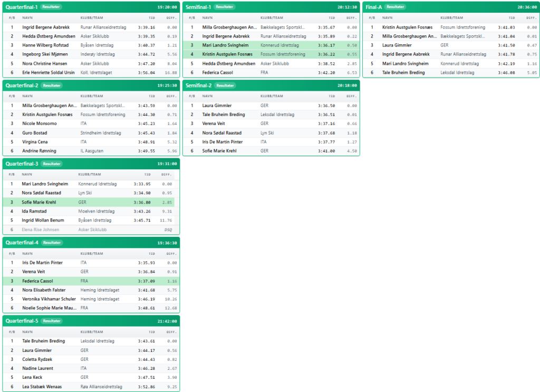540x392 pixels.
Task: Click Tale Bruheim Breding in Final-A
Action: tap(403, 72)
